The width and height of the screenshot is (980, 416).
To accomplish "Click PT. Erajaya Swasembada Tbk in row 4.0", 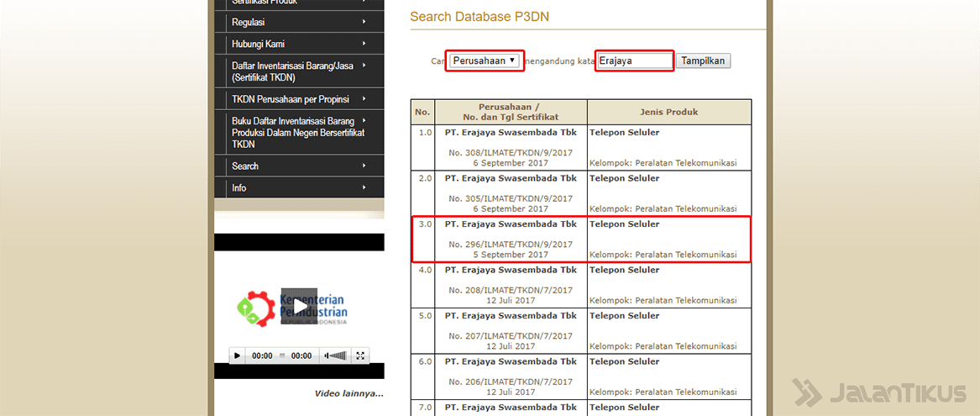I will click(511, 271).
